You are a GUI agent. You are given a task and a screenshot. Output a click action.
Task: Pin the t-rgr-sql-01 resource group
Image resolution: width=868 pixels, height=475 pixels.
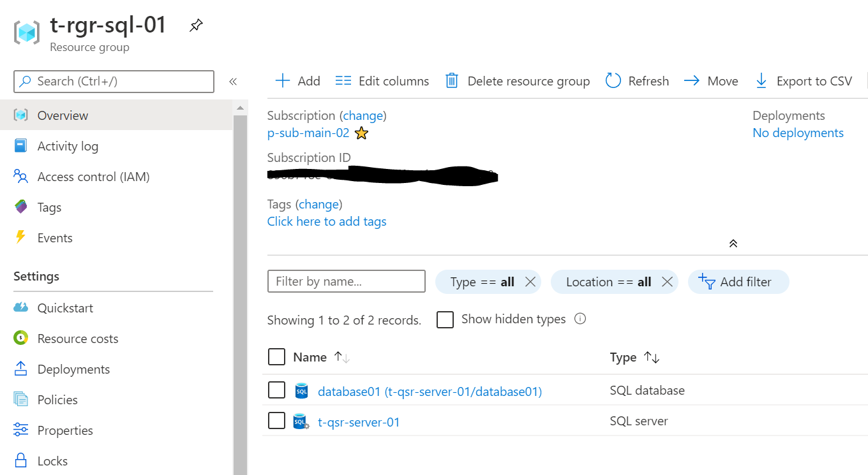click(197, 26)
